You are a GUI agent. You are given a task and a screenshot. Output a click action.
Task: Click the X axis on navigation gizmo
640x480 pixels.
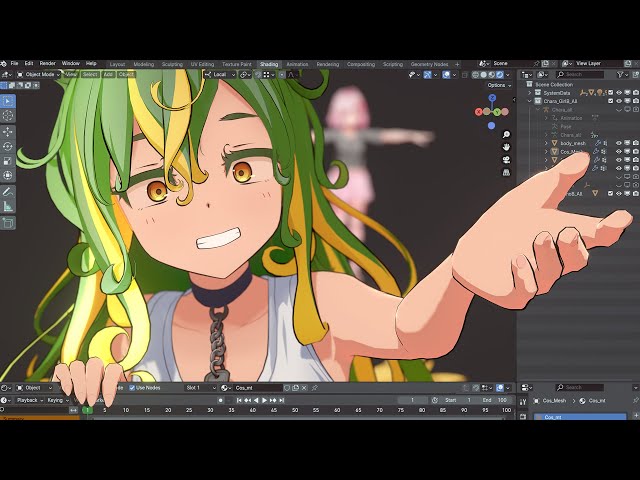(478, 111)
